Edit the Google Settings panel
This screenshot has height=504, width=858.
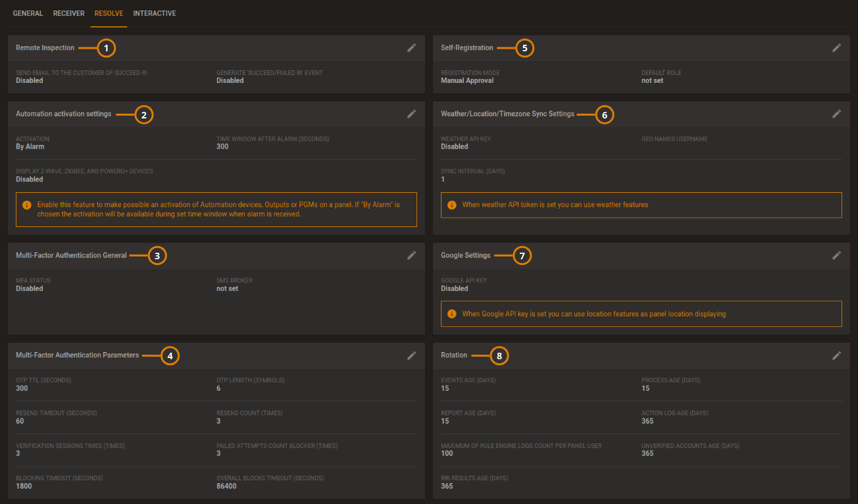836,255
